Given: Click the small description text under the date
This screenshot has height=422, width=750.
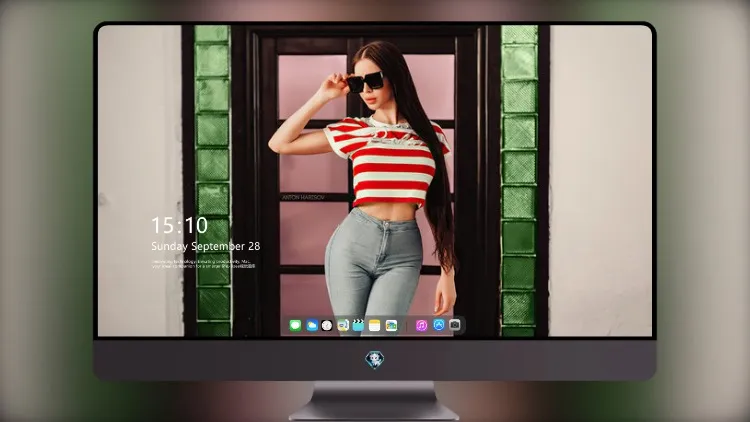Looking at the screenshot, I should click(204, 264).
